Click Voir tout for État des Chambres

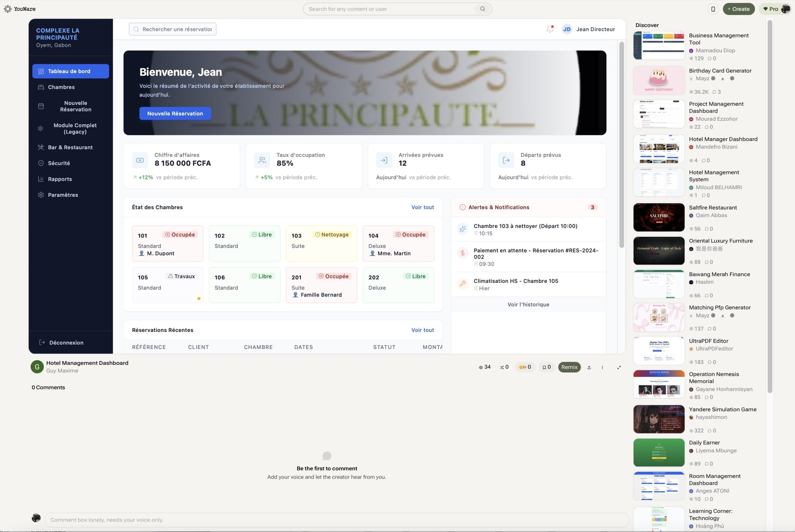coord(422,207)
